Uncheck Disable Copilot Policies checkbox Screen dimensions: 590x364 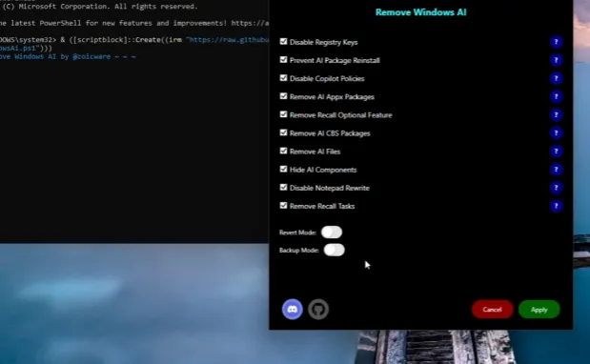pos(283,78)
